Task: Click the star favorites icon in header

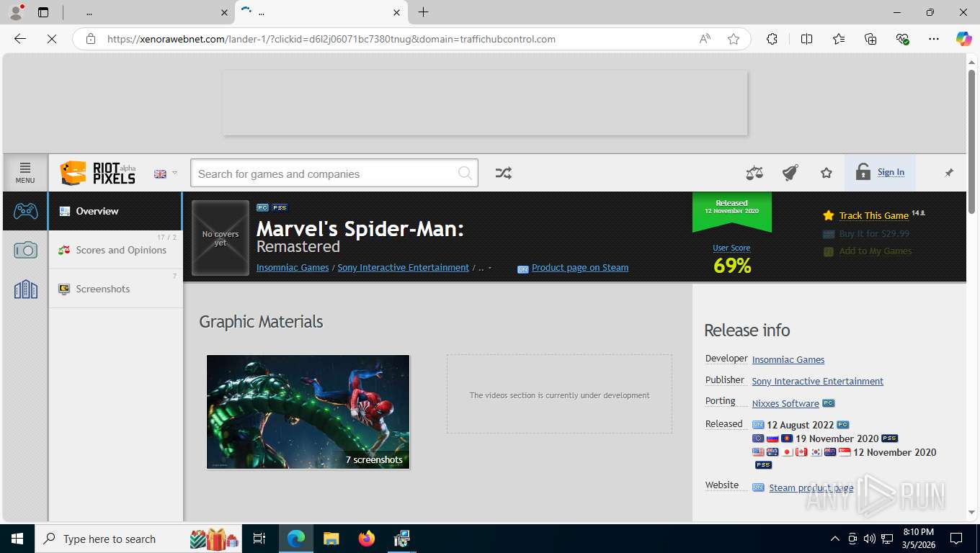Action: click(x=827, y=173)
